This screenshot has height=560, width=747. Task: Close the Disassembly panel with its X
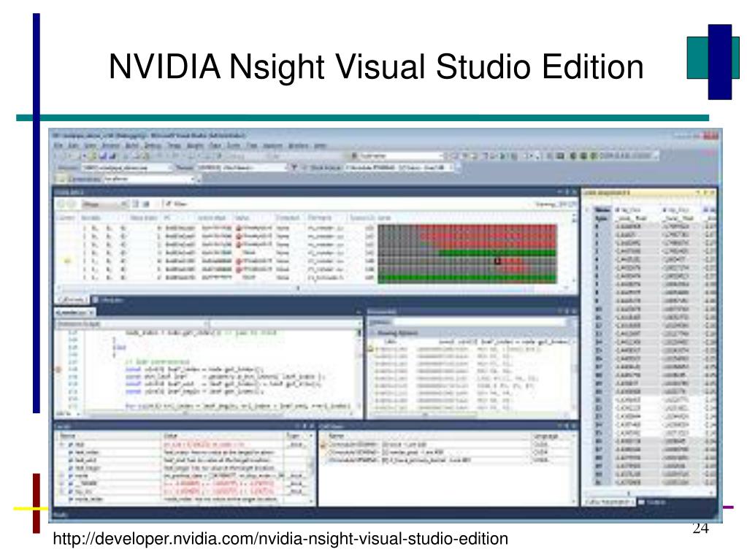(x=575, y=312)
